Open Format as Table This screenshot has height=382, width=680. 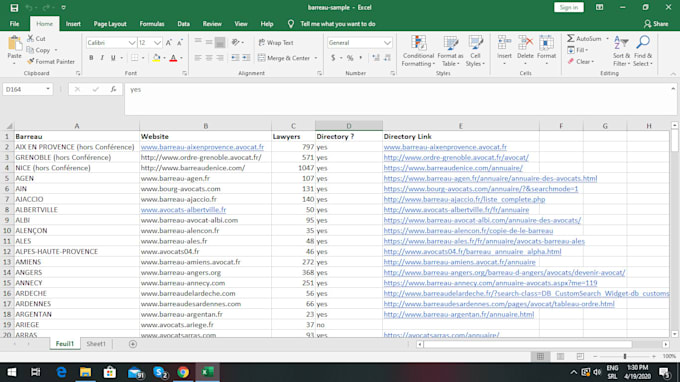(x=450, y=51)
